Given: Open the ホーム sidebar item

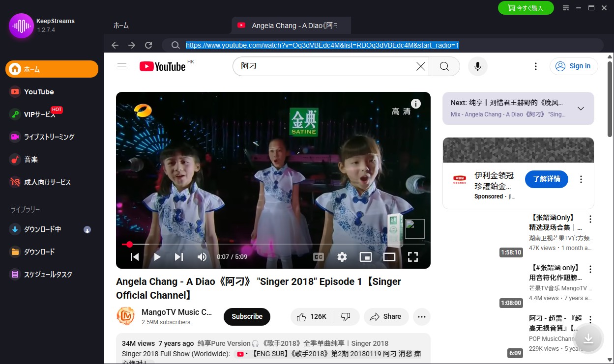Looking at the screenshot, I should [x=52, y=69].
